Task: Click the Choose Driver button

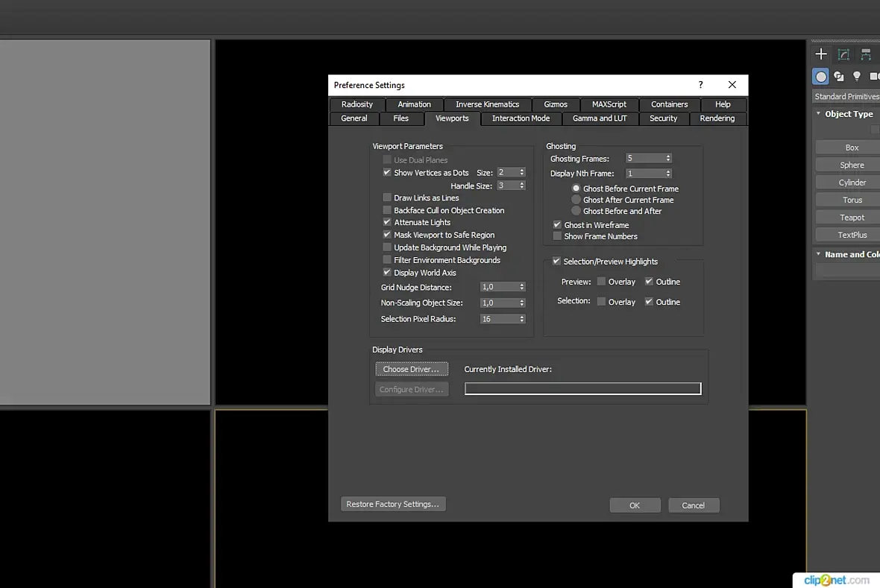Action: (412, 369)
